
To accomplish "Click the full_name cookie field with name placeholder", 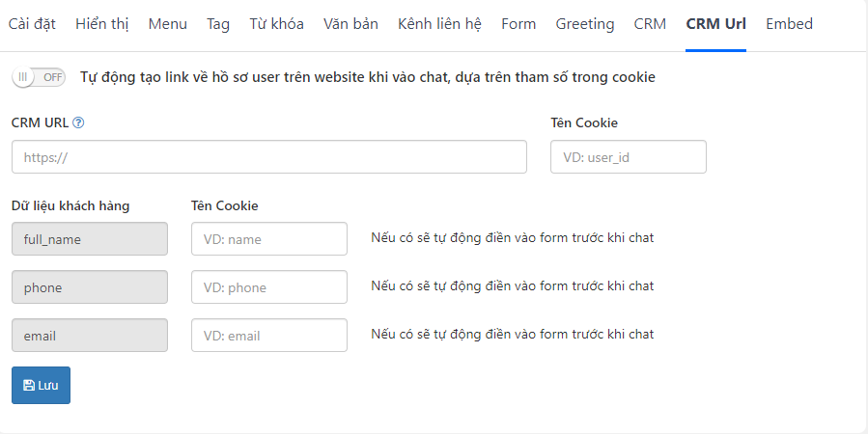I will pyautogui.click(x=269, y=239).
